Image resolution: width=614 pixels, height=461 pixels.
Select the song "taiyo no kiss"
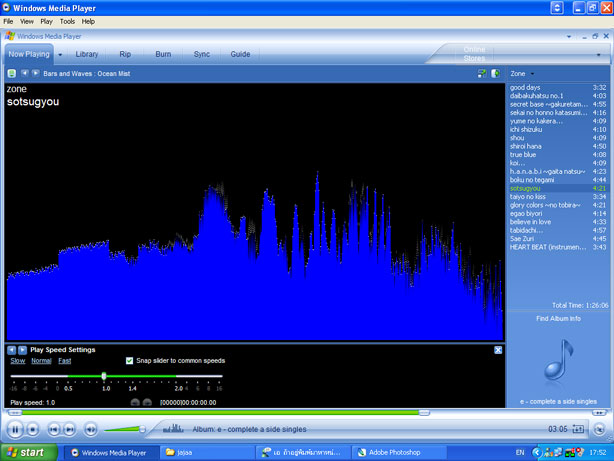(x=558, y=197)
